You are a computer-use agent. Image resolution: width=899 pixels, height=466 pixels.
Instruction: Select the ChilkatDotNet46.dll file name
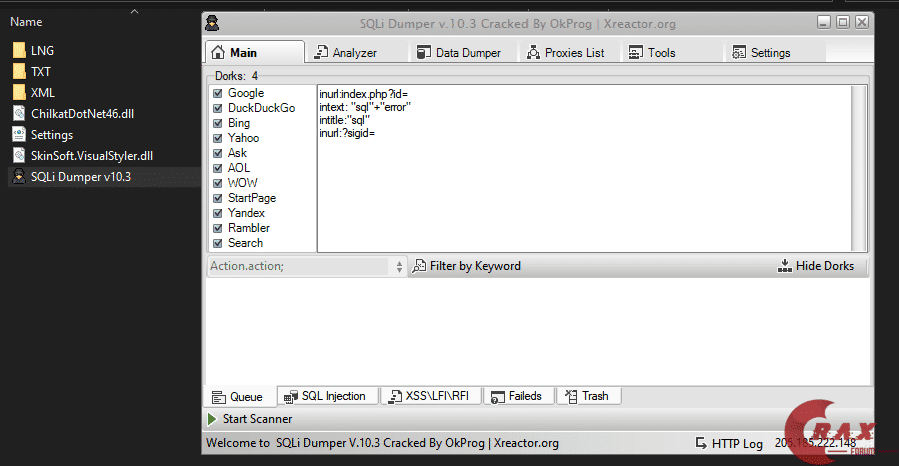[x=83, y=113]
